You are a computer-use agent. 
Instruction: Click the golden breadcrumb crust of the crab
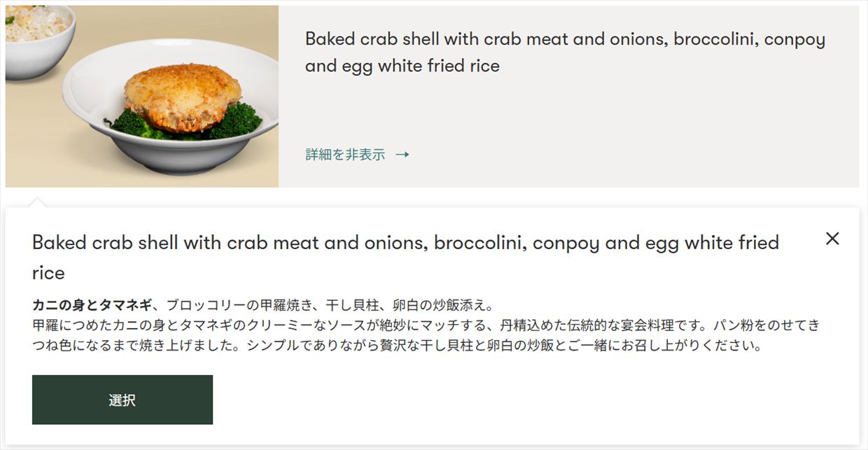[183, 85]
